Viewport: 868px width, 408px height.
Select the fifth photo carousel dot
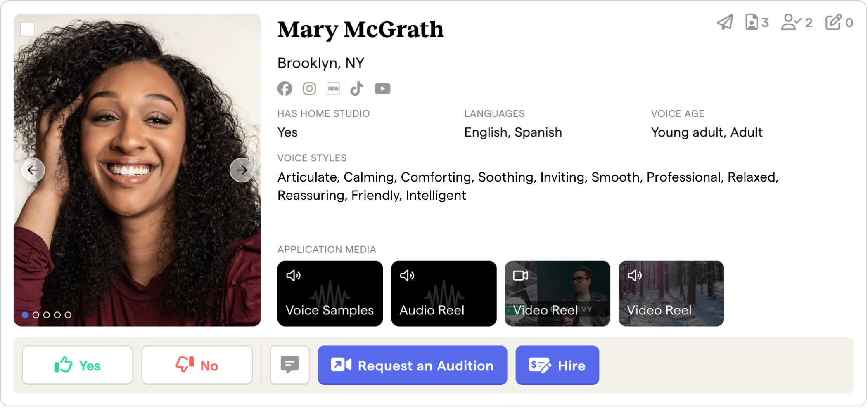point(68,315)
